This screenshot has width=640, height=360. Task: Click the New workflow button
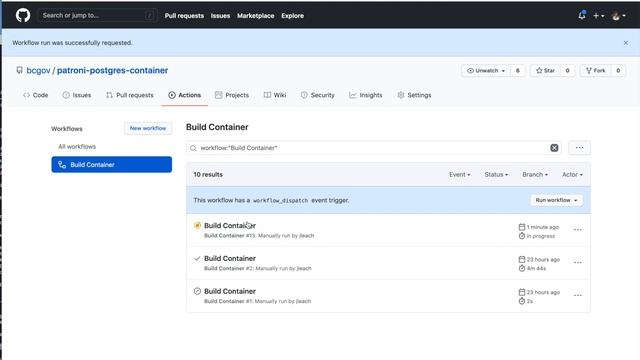[148, 128]
